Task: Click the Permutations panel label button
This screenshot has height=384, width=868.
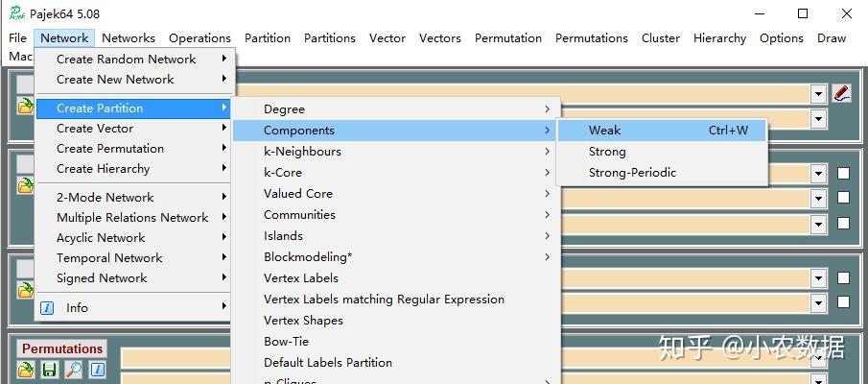Action: click(x=62, y=348)
